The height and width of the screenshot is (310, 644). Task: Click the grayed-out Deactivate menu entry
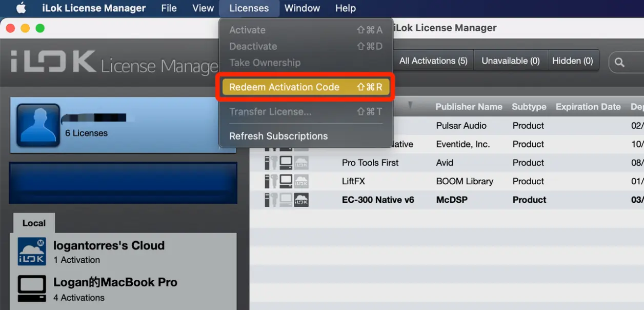tap(306, 46)
